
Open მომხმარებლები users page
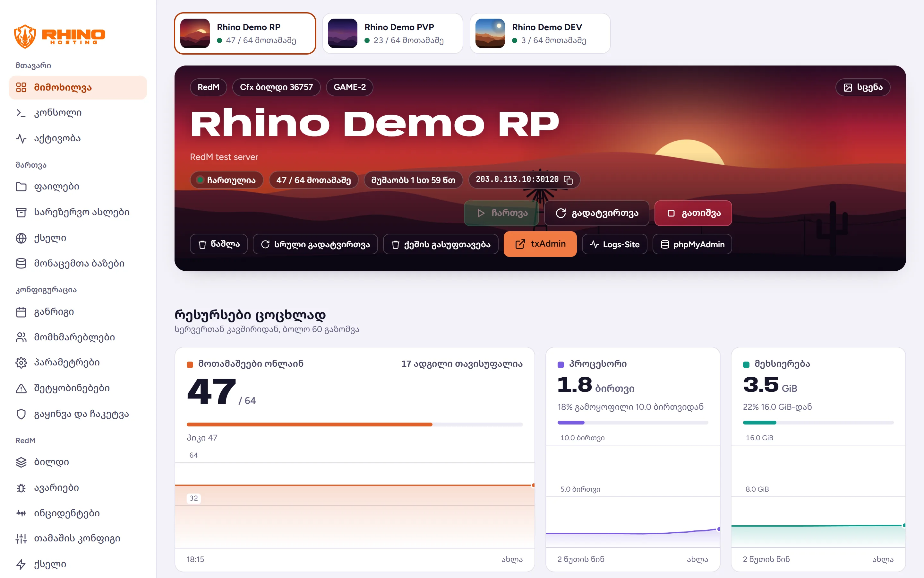[x=78, y=337]
